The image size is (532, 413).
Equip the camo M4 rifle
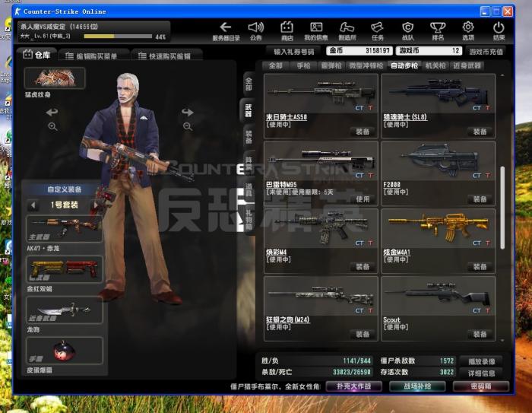[x=363, y=267]
